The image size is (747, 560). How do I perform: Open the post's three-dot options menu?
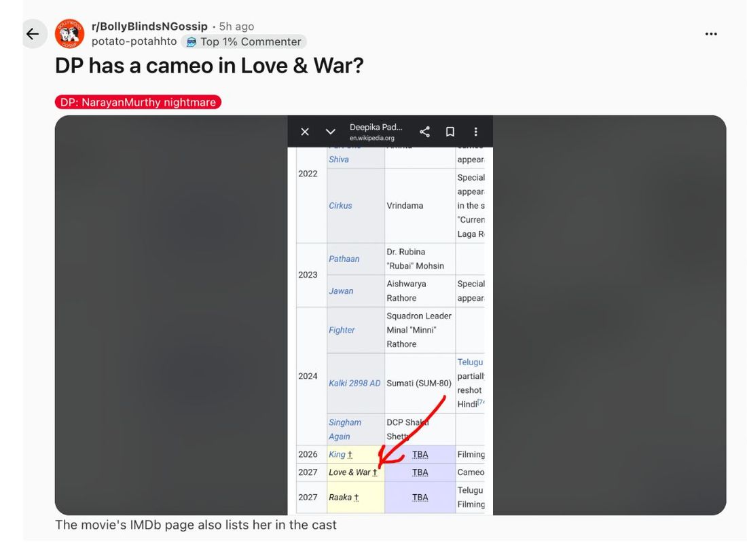tap(711, 34)
